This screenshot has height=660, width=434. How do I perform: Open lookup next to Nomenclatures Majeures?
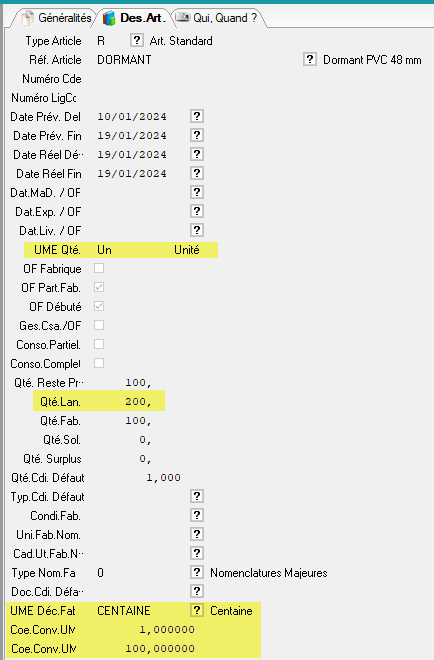coord(197,572)
